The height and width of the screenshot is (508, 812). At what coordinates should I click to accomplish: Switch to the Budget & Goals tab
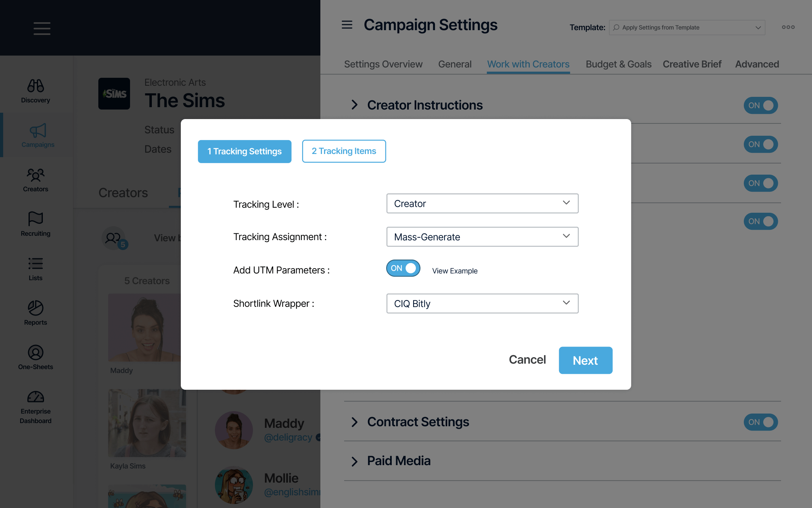click(619, 64)
